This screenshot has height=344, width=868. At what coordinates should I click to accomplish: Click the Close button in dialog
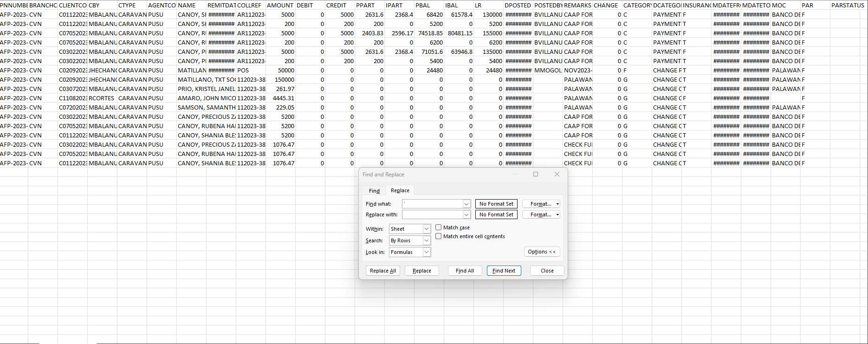[547, 271]
